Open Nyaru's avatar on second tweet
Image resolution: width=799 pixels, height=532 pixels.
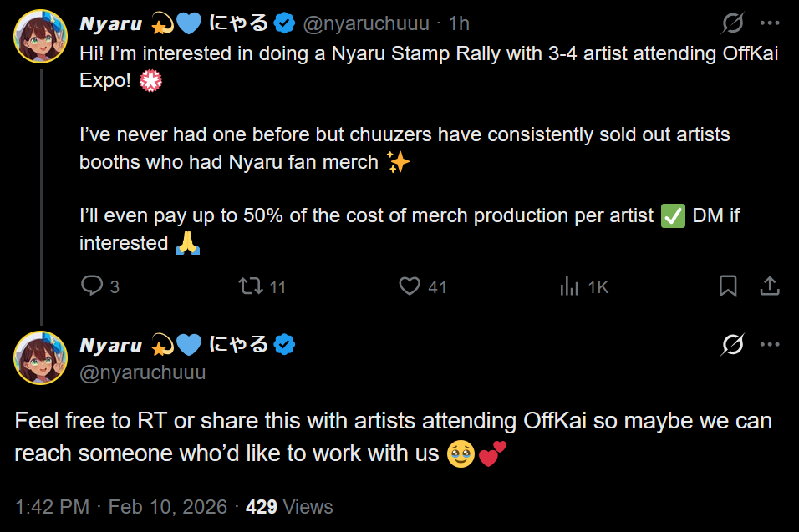tap(40, 357)
